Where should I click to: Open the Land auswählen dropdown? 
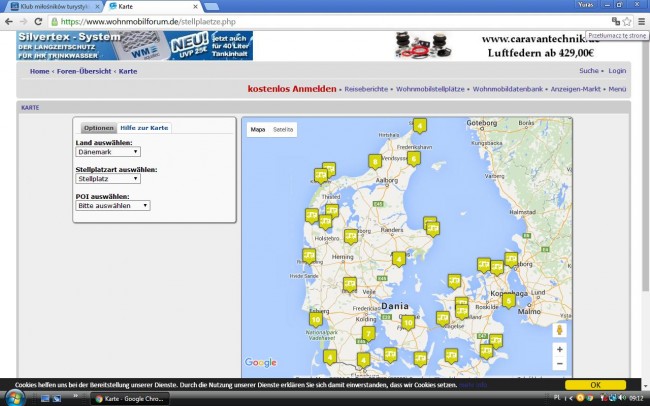(x=108, y=152)
